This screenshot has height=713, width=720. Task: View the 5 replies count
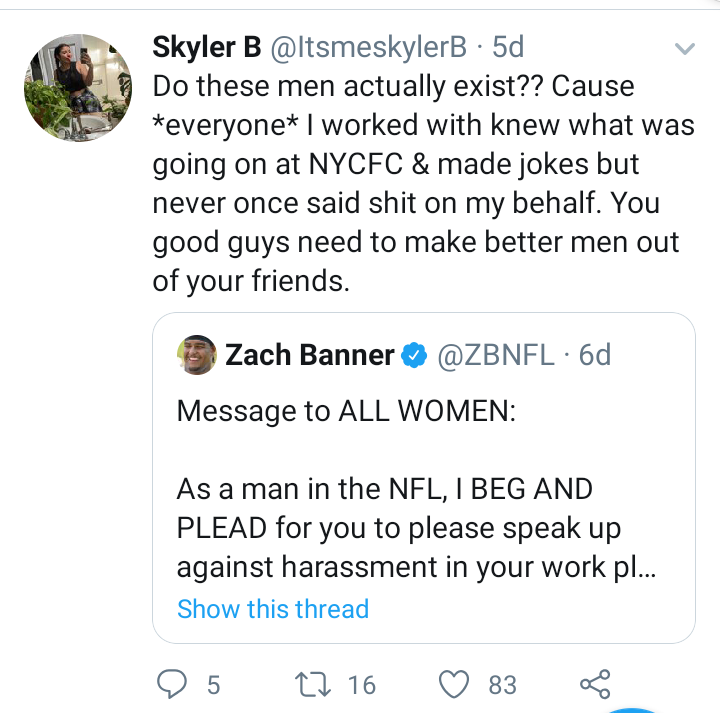[214, 685]
